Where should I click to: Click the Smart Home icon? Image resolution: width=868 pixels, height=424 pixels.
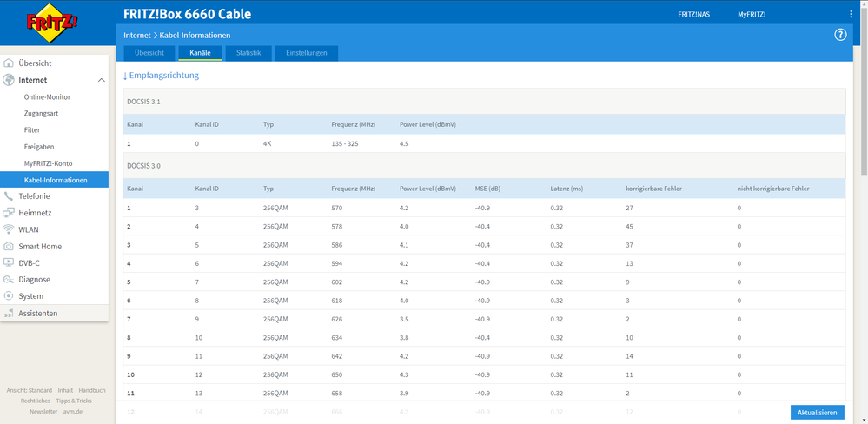coord(10,247)
